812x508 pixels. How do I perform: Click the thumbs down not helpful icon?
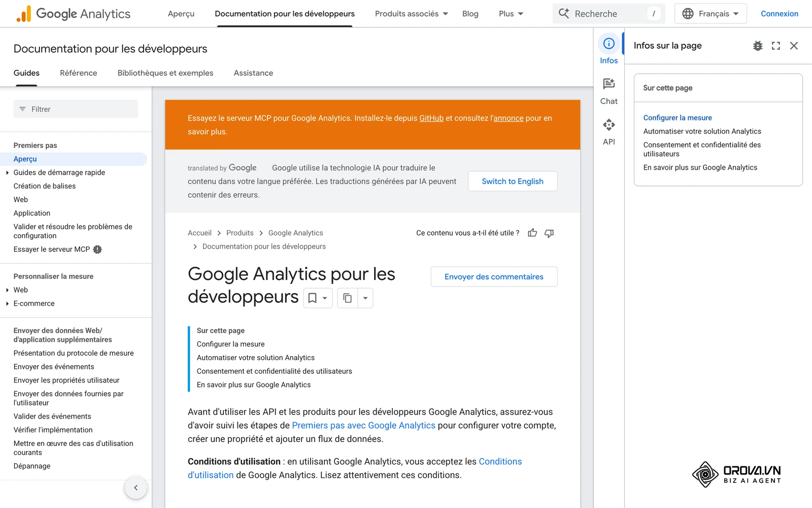[549, 233]
